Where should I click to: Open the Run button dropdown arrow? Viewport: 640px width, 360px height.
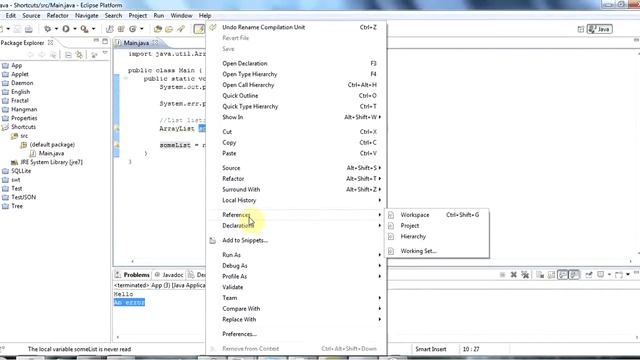pos(75,29)
